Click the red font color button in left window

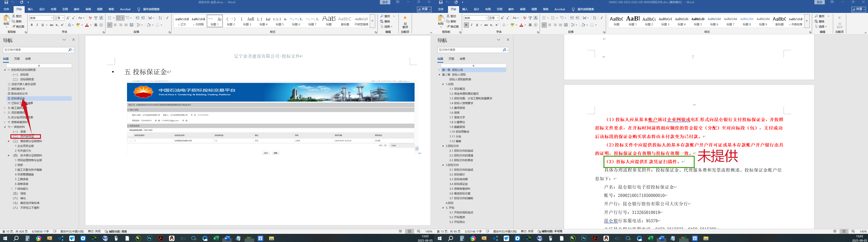point(87,25)
